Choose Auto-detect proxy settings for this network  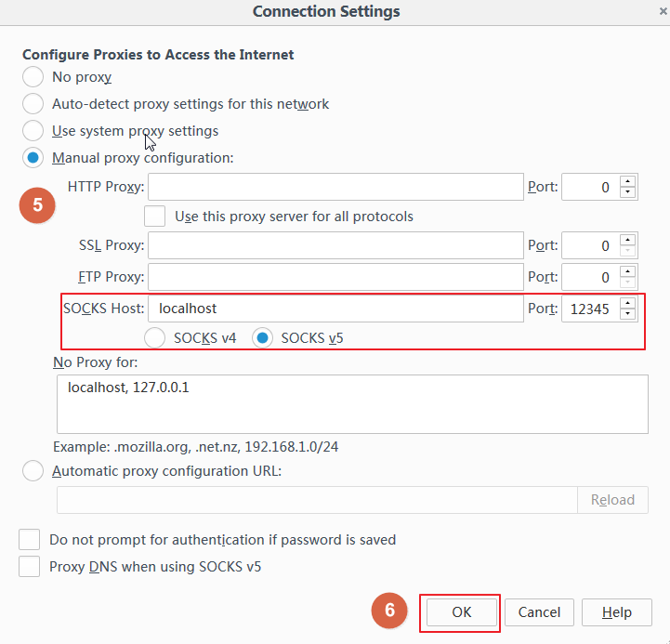[33, 104]
